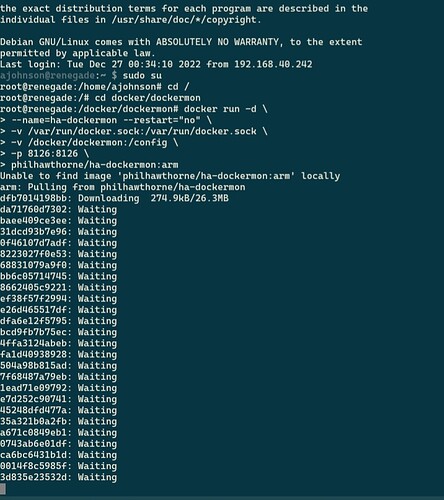Viewport: 444px width, 500px height.
Task: Click the terminal cursor block at bottom
Action: pos(3,489)
